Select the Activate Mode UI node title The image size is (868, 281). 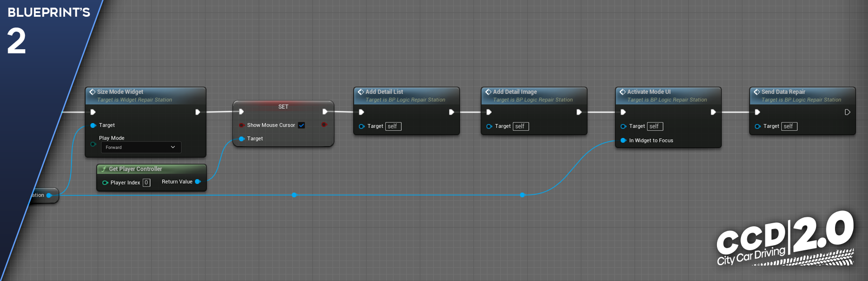(649, 92)
